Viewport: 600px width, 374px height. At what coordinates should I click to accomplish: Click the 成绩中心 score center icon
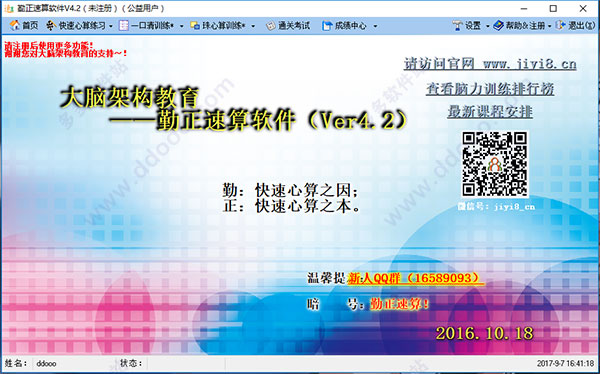(x=327, y=26)
